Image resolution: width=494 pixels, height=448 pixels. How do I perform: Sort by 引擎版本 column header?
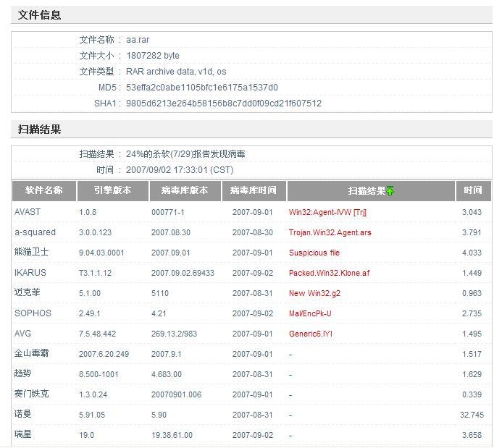coord(113,190)
